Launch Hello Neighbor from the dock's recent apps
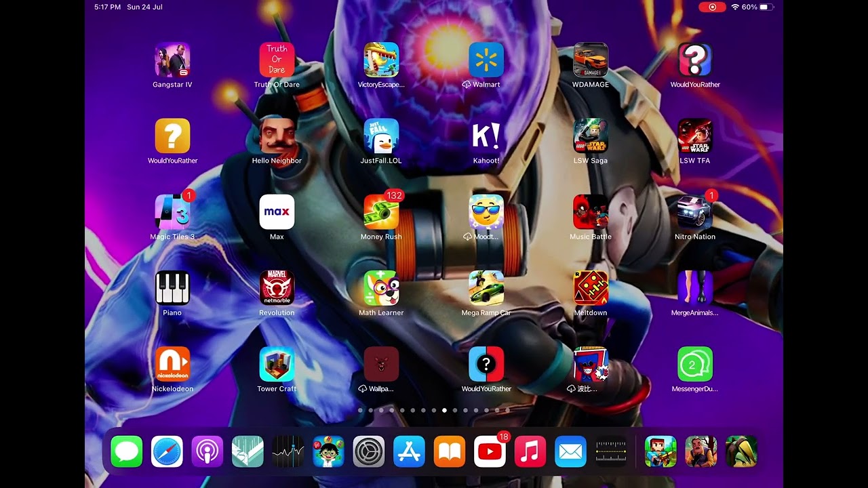 tap(701, 451)
